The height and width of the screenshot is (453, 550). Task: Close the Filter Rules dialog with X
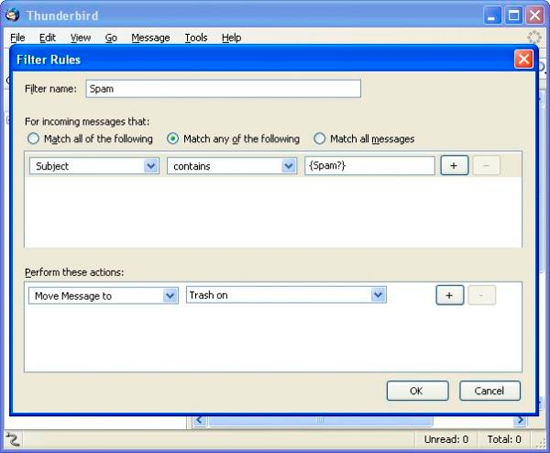[524, 59]
